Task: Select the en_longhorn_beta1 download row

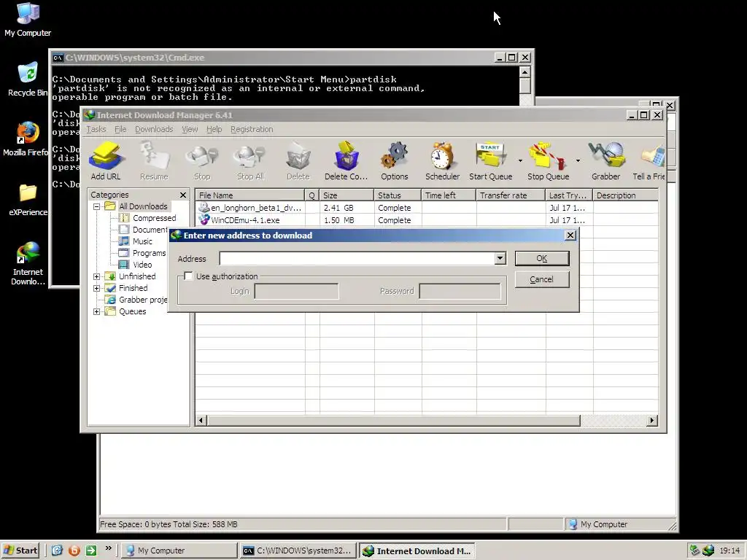Action: coord(427,208)
